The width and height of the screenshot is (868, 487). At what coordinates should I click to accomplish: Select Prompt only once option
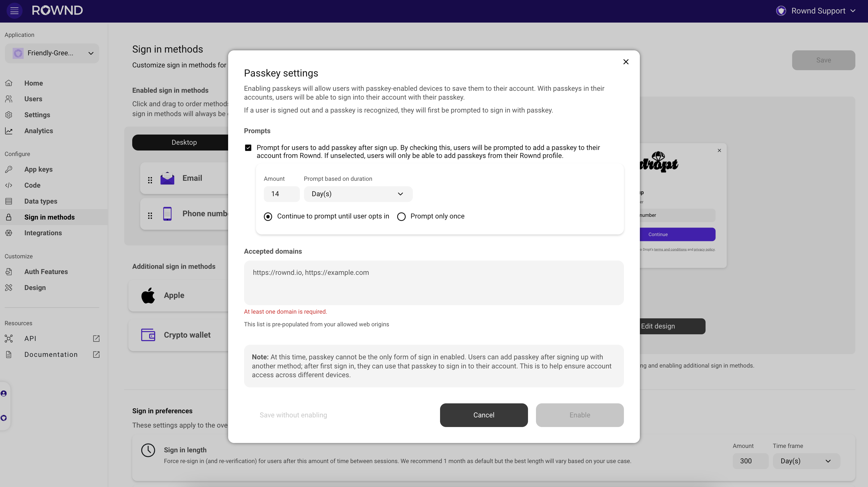(401, 217)
